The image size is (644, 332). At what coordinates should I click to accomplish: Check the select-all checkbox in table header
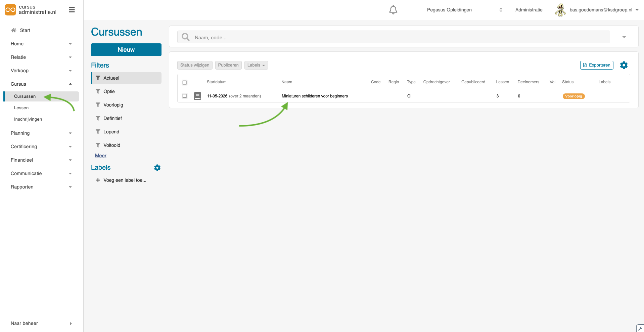184,82
